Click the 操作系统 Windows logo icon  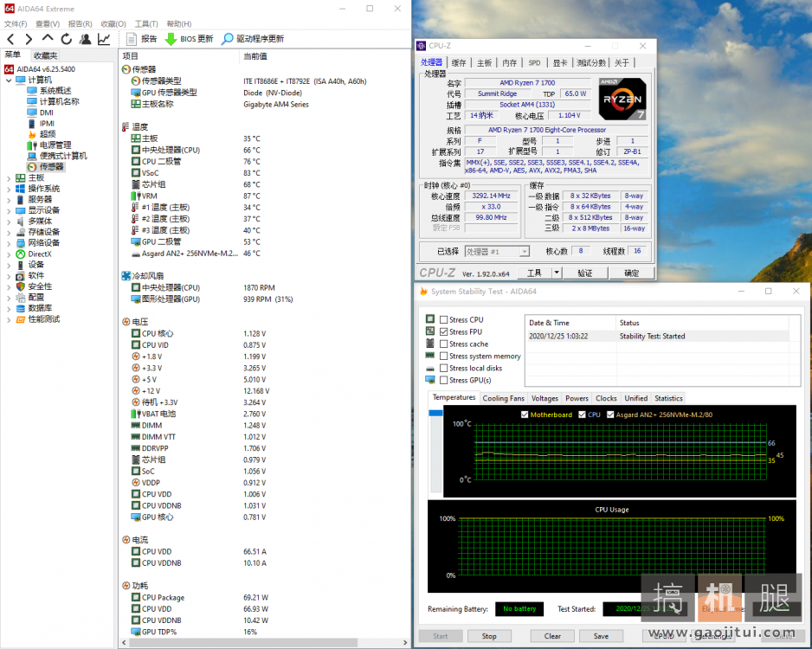(21, 189)
